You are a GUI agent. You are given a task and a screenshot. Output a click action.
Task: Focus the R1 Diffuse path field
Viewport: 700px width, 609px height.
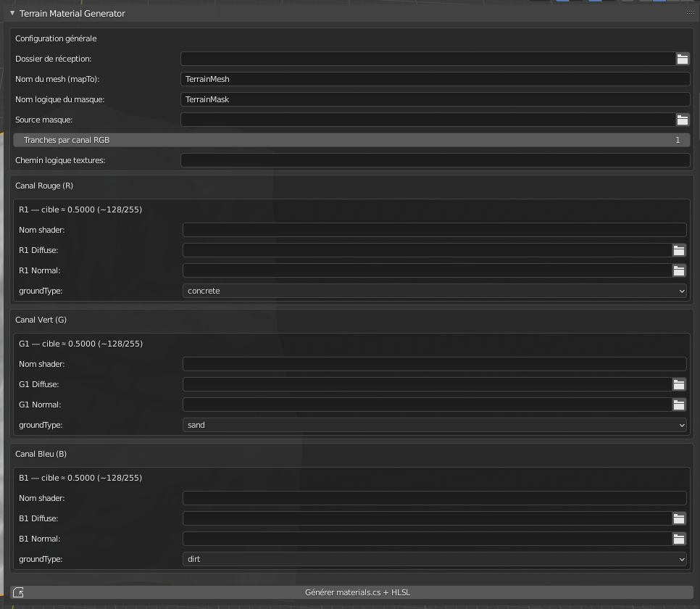point(428,250)
